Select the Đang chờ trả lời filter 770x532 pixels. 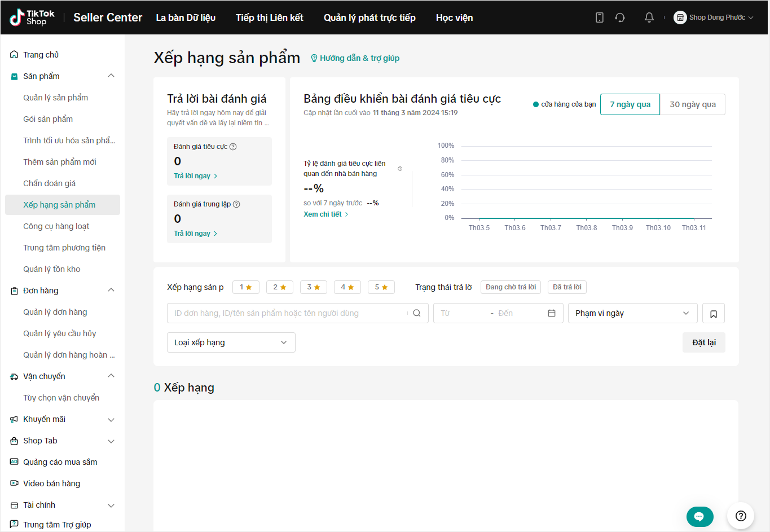pos(511,287)
